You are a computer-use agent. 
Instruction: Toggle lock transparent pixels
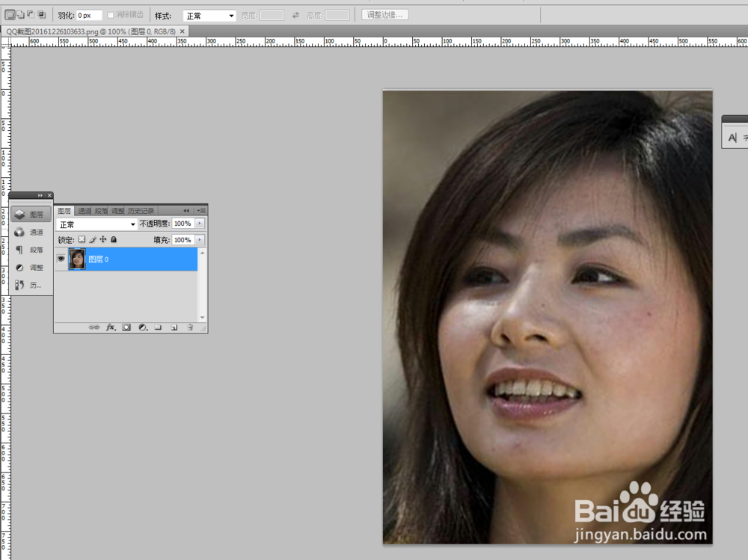(x=82, y=239)
